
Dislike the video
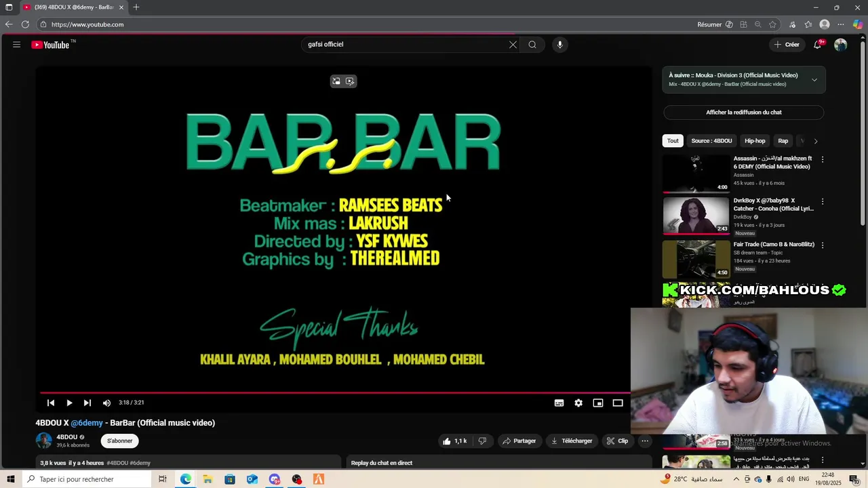click(x=482, y=441)
